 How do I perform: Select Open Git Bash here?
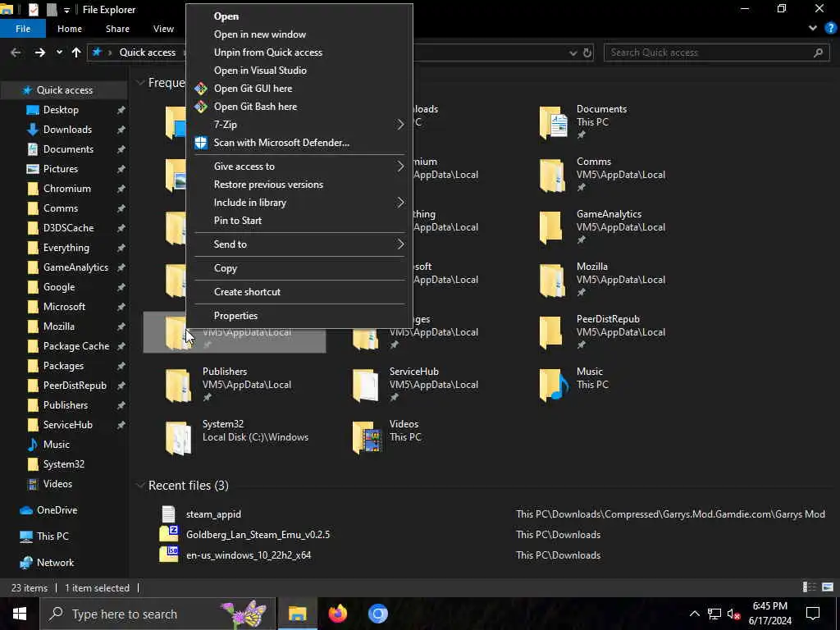pyautogui.click(x=255, y=107)
